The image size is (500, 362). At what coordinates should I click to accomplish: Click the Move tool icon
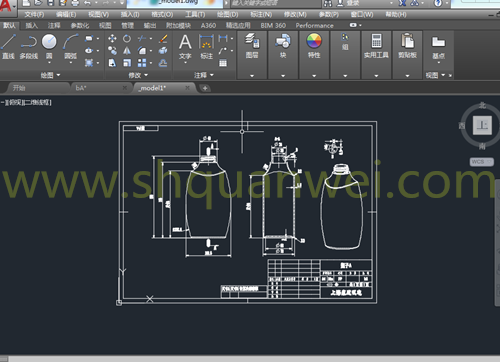tap(112, 39)
